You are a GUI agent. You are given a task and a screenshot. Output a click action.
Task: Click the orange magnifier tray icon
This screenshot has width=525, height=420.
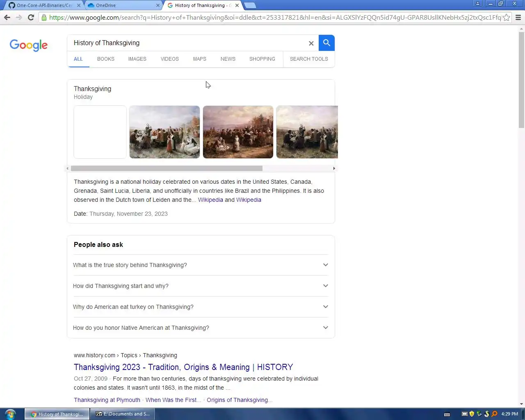pyautogui.click(x=494, y=414)
